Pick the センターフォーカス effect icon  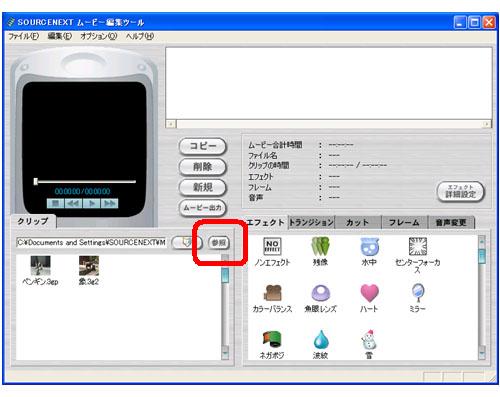click(x=417, y=246)
